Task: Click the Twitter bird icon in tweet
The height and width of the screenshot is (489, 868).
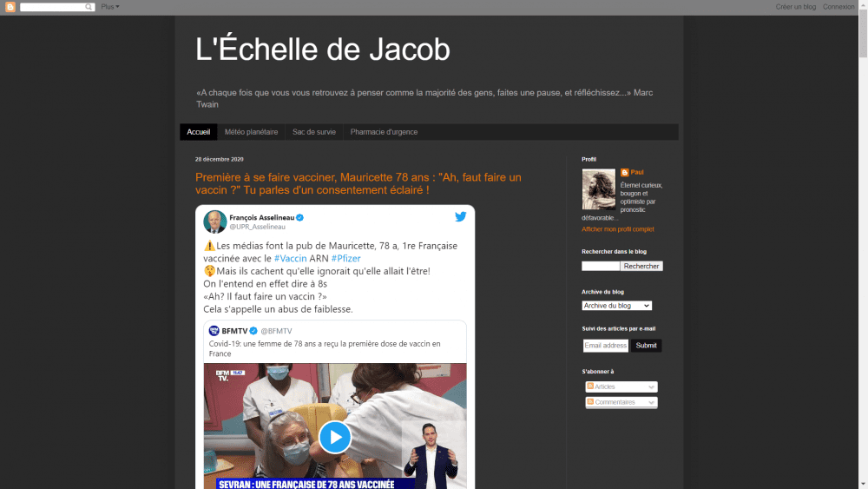Action: click(x=461, y=216)
